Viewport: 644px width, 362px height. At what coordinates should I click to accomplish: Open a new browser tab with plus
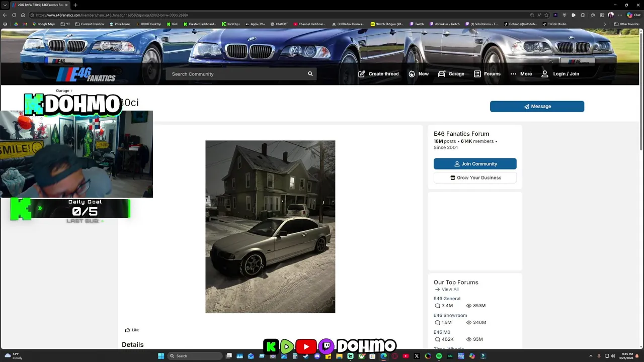75,5
